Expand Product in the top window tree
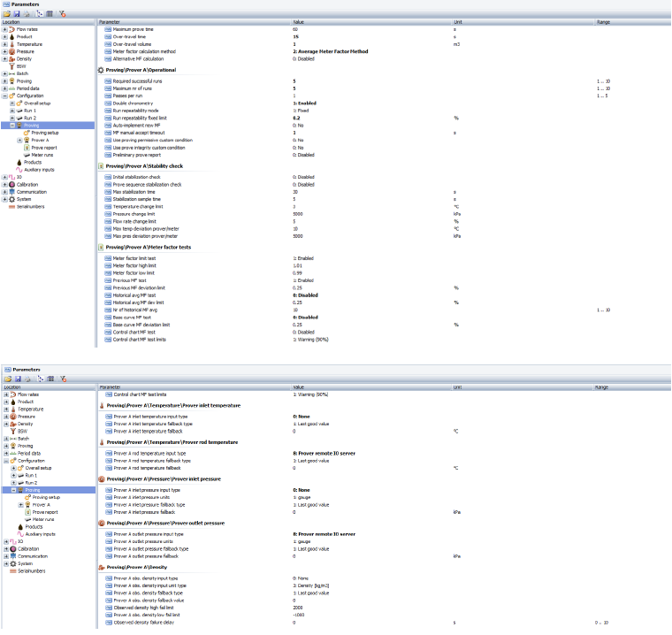Viewport: 672px width, 635px height. pos(5,37)
